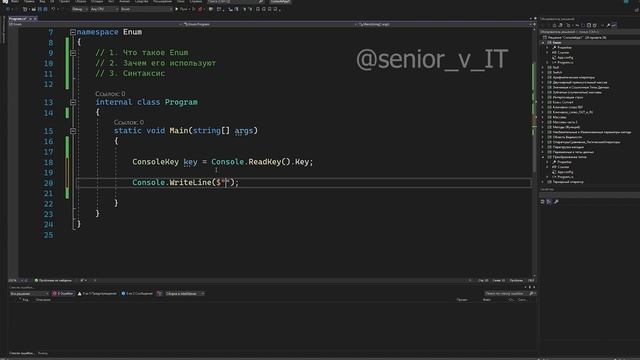
Task: Expand the Switch project node
Action: [543, 72]
